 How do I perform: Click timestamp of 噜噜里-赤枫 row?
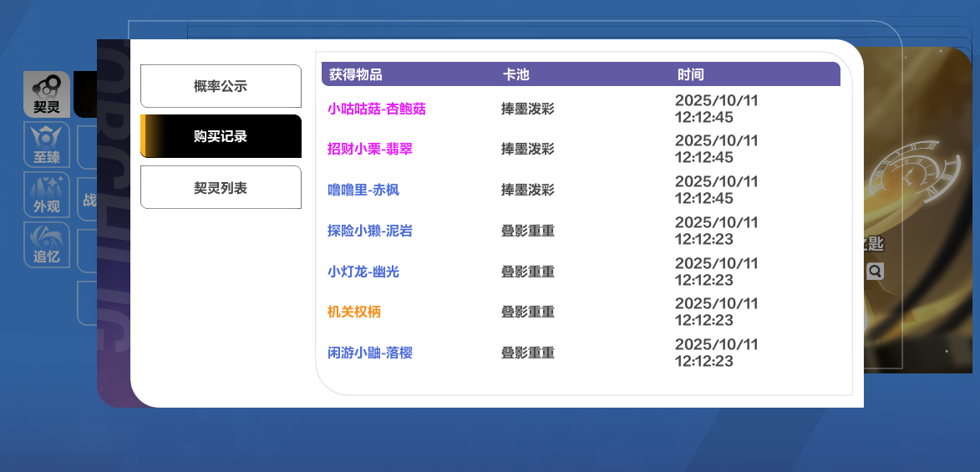(716, 190)
